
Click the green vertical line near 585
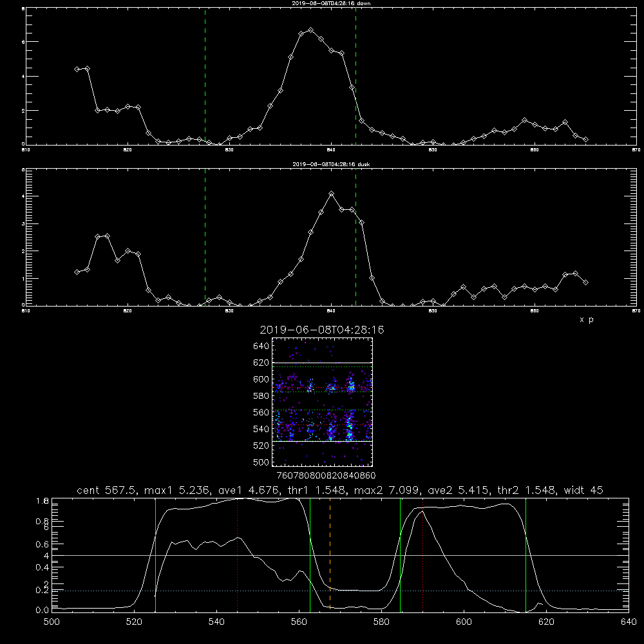[x=401, y=554]
